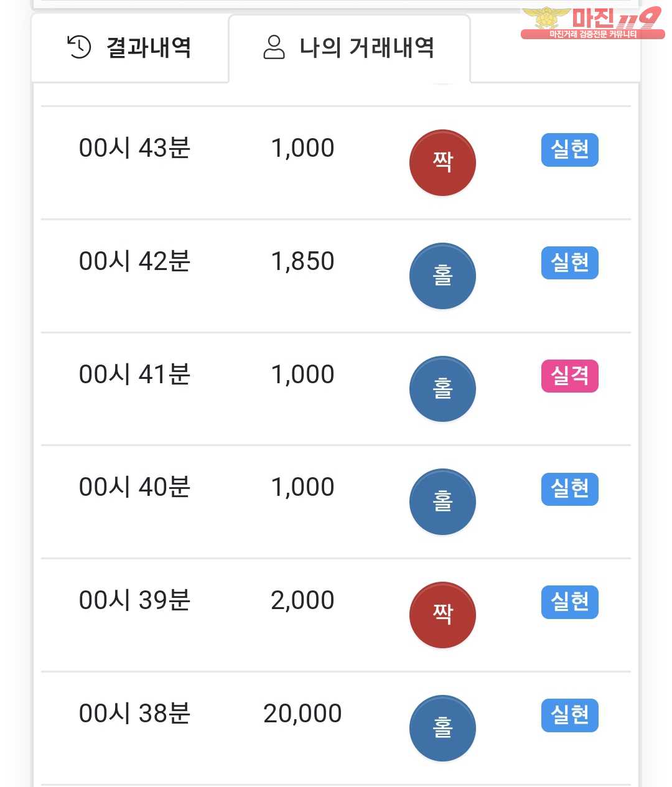Image resolution: width=672 pixels, height=787 pixels.
Task: Tap the 마진119 logo
Action: pyautogui.click(x=592, y=23)
